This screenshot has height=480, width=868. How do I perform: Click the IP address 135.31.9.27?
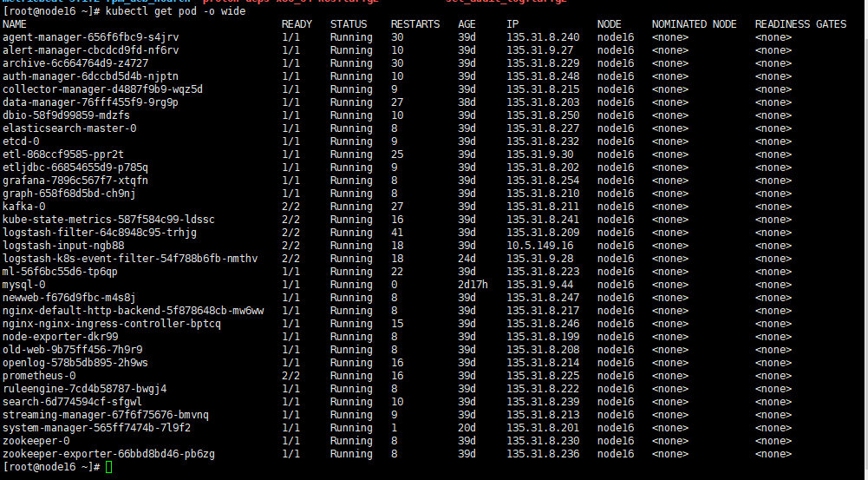click(x=539, y=49)
